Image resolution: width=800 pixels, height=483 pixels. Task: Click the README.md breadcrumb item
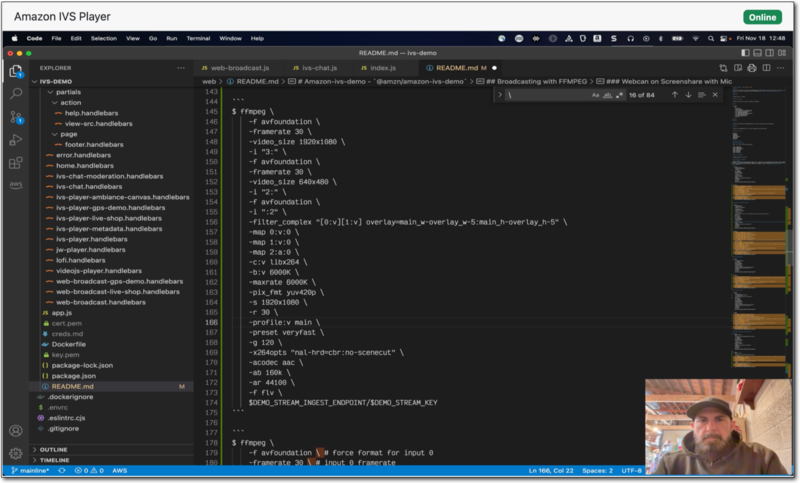tap(253, 82)
